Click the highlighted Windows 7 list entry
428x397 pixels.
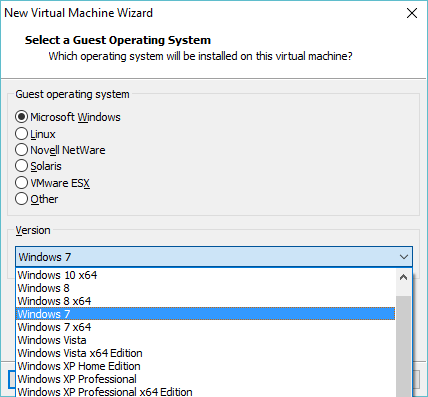click(x=205, y=314)
